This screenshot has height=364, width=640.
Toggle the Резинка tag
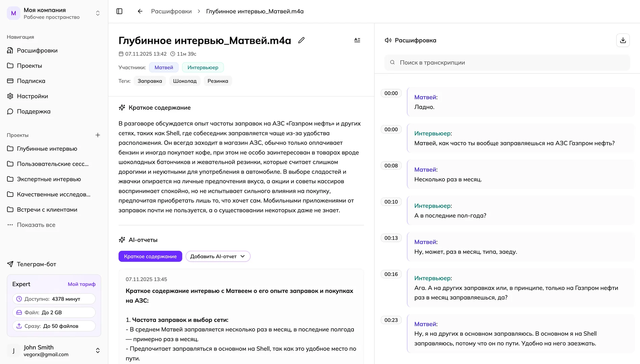(x=217, y=81)
